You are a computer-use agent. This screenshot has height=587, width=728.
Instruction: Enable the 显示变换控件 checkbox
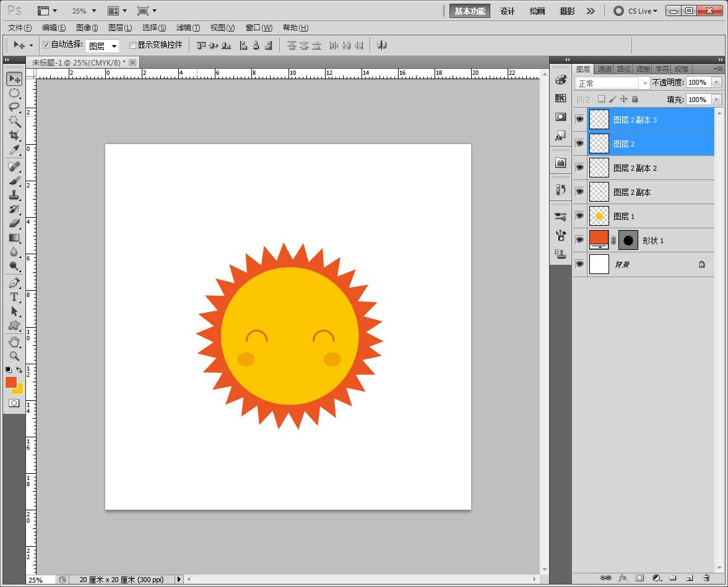[x=132, y=45]
